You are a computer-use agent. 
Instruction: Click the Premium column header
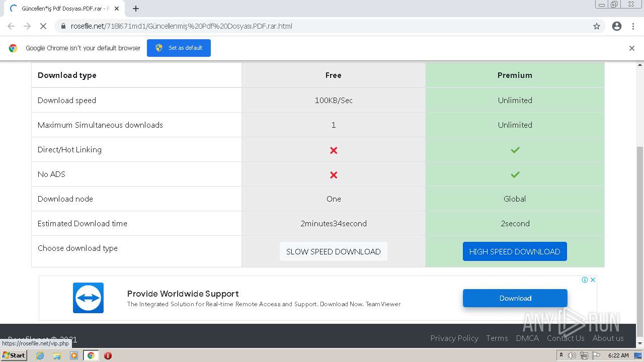point(515,75)
